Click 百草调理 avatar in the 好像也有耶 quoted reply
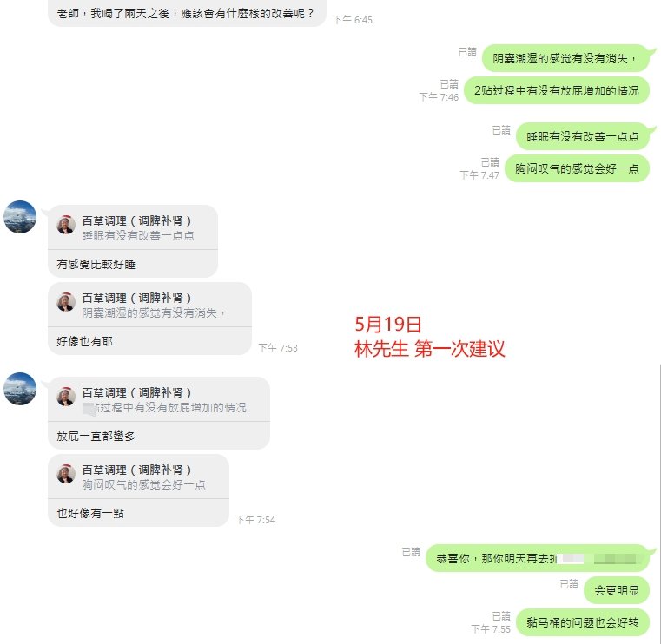This screenshot has height=644, width=661. 66,302
